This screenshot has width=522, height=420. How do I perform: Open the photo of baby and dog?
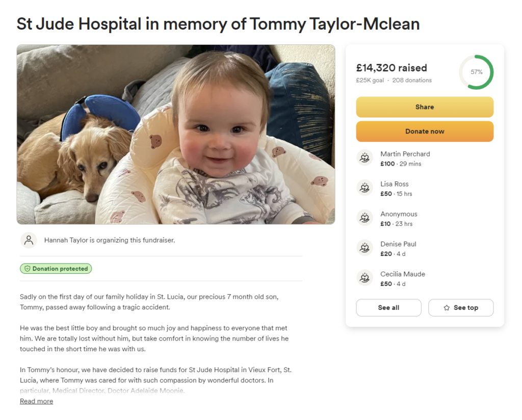[x=176, y=135]
